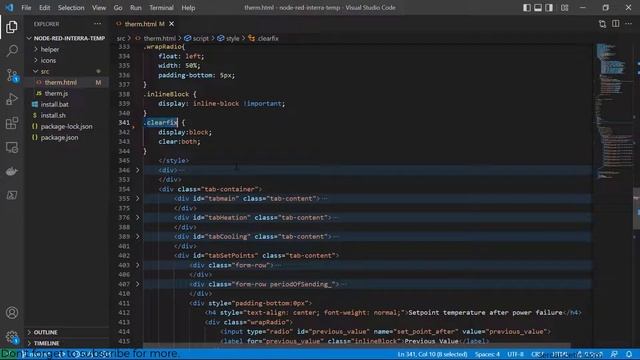This screenshot has width=640, height=360.
Task: Open Customize Layout icon
Action: coord(564,7)
